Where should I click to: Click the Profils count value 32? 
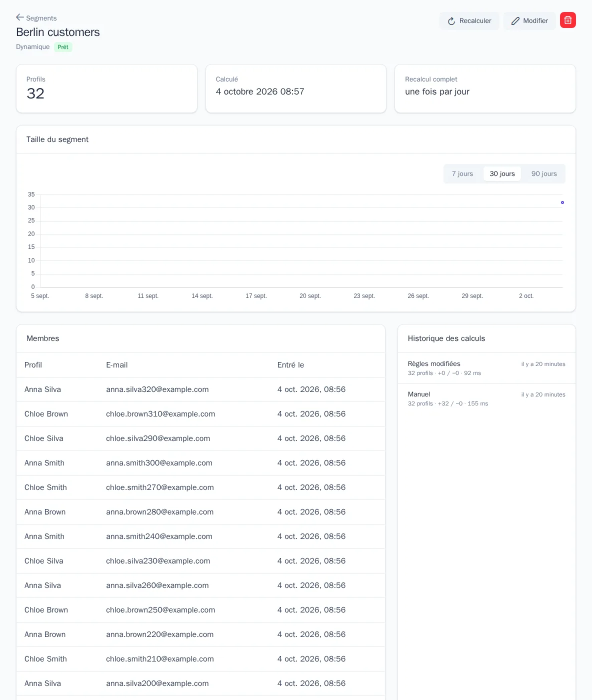click(35, 93)
